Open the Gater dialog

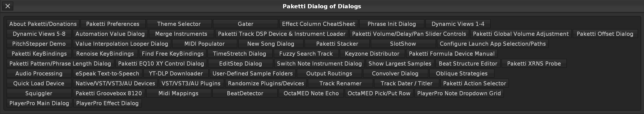pyautogui.click(x=245, y=24)
